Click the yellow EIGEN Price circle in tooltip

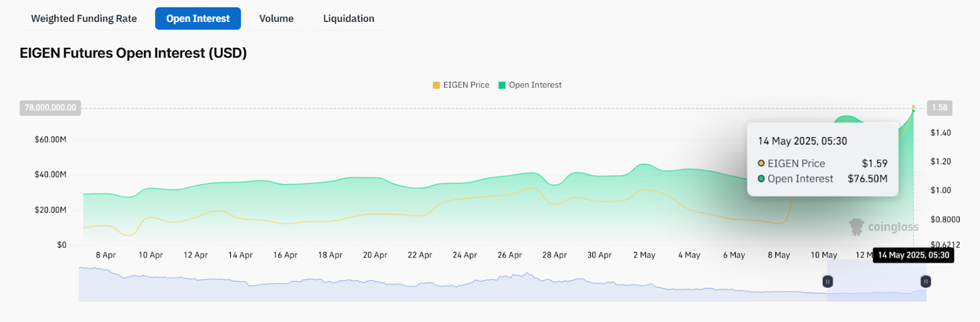(761, 163)
